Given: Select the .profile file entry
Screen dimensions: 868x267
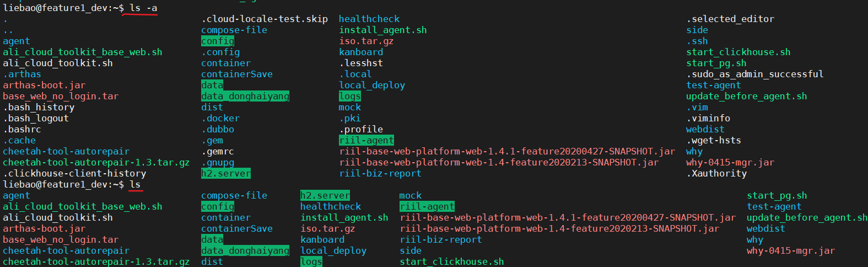Looking at the screenshot, I should pyautogui.click(x=361, y=129).
